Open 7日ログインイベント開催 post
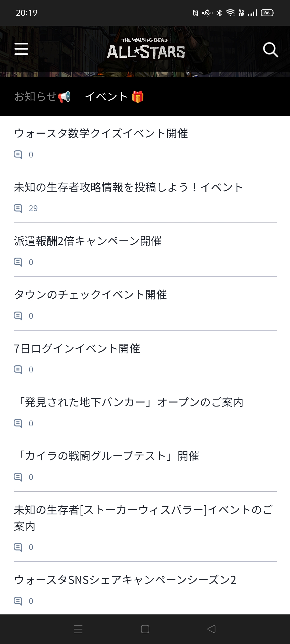 click(x=77, y=349)
